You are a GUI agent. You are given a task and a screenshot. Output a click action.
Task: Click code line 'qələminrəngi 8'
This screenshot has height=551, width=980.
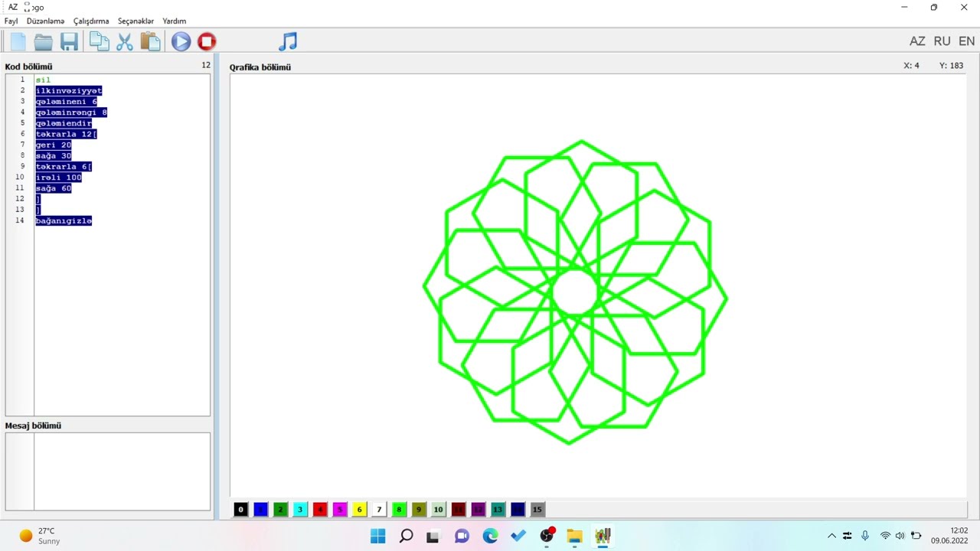tap(71, 112)
